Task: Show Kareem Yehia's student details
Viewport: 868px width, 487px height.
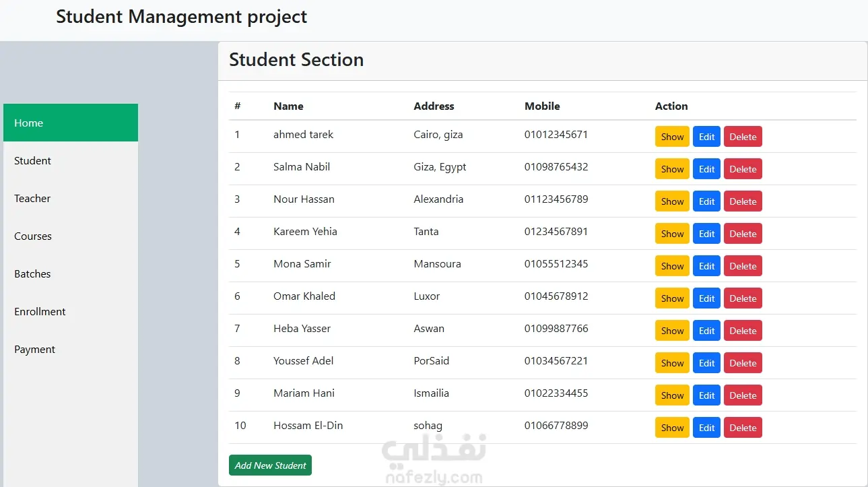Action: click(x=672, y=234)
